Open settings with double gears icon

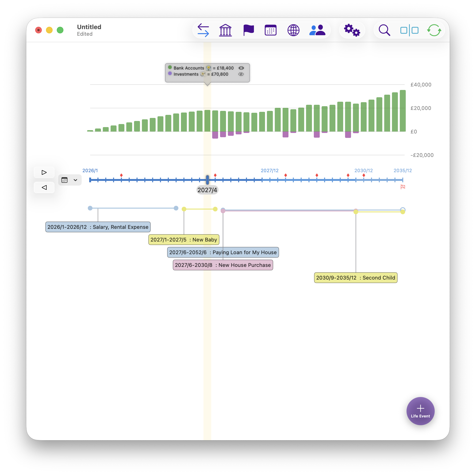click(352, 30)
